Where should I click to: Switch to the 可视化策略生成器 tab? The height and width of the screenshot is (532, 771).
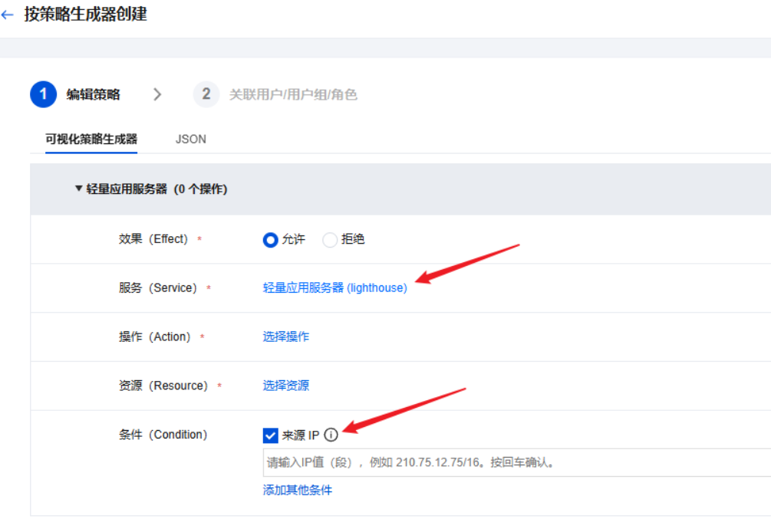[x=92, y=139]
